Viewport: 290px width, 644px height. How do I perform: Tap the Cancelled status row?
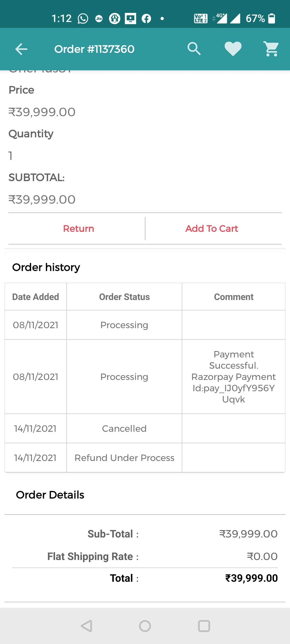[x=124, y=429]
